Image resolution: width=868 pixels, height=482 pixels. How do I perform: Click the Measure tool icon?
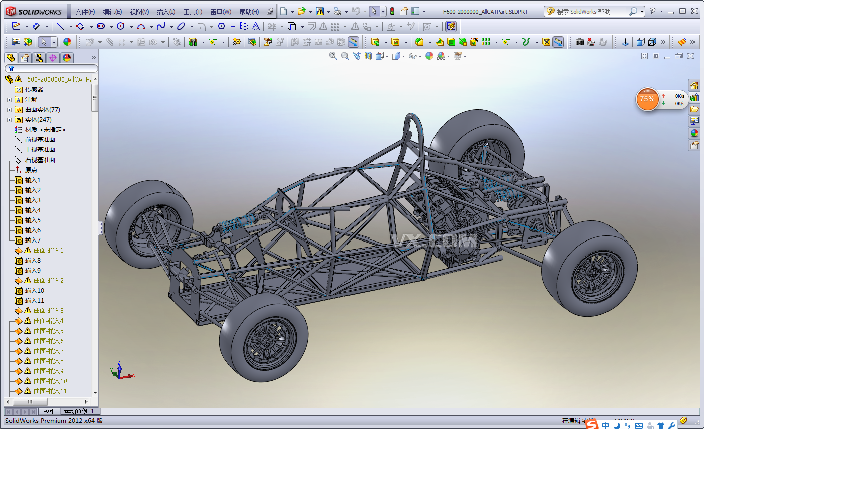354,42
